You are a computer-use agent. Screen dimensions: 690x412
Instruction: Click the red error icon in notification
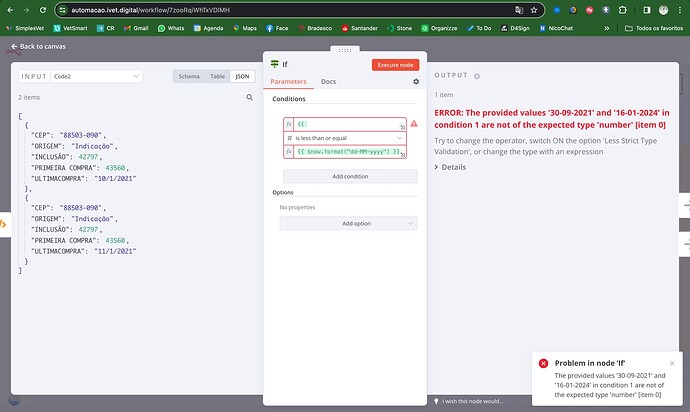tap(543, 363)
